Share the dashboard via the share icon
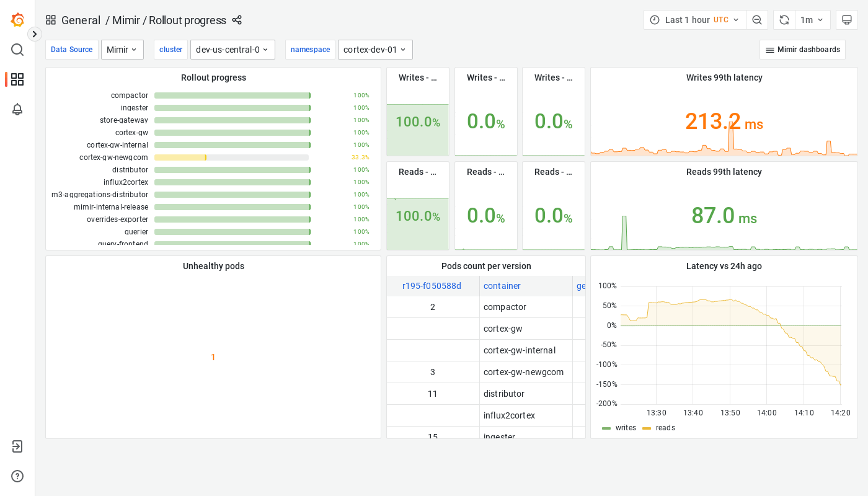 coord(237,20)
